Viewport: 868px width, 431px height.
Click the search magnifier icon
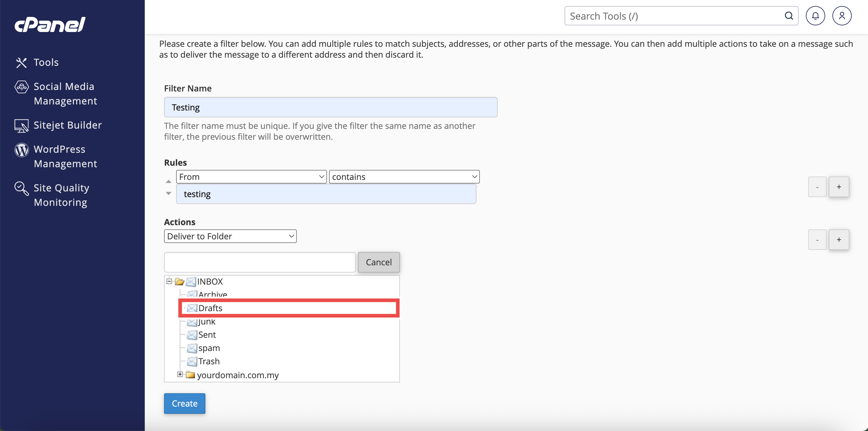point(788,15)
